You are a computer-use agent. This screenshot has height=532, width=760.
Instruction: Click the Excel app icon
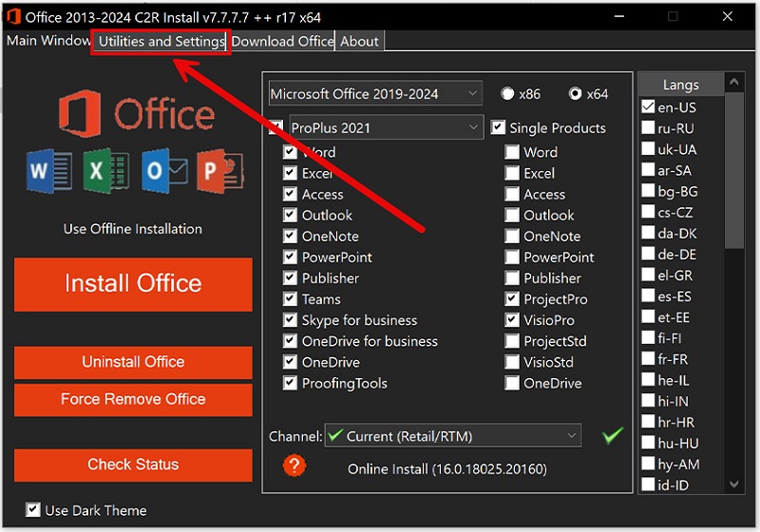pos(106,171)
